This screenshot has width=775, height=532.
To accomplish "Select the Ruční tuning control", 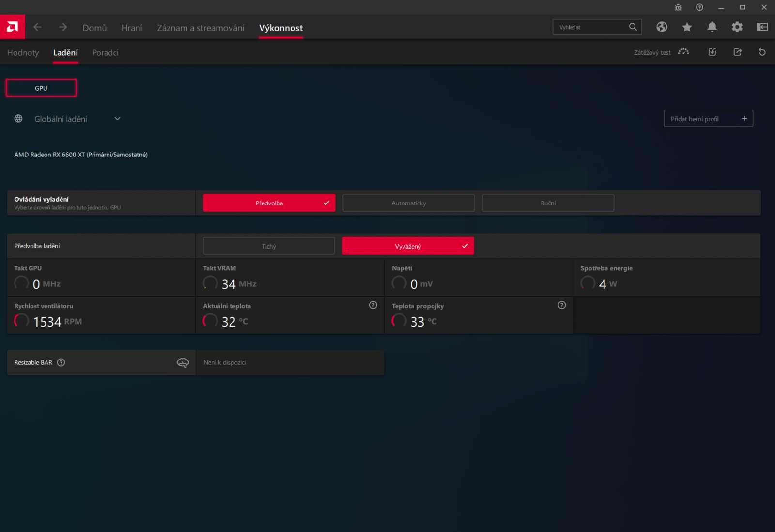I will click(x=548, y=203).
